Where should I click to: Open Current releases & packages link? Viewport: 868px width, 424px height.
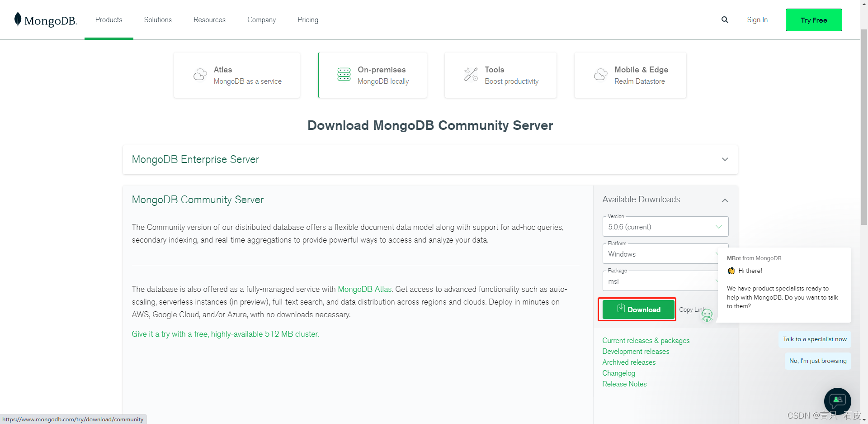[646, 341]
